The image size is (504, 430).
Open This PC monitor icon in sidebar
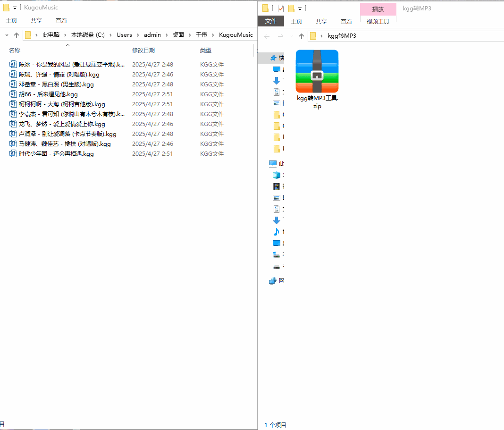tap(273, 164)
